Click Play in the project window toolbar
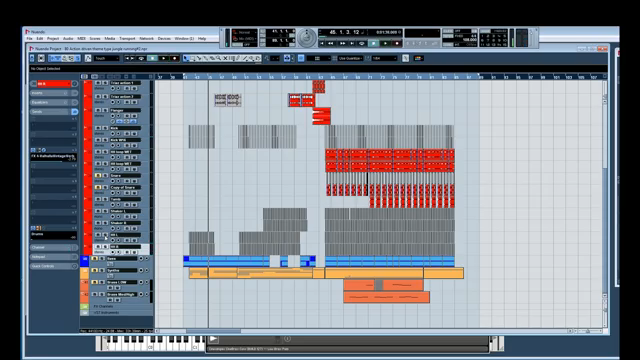The image size is (640, 360). (x=163, y=58)
